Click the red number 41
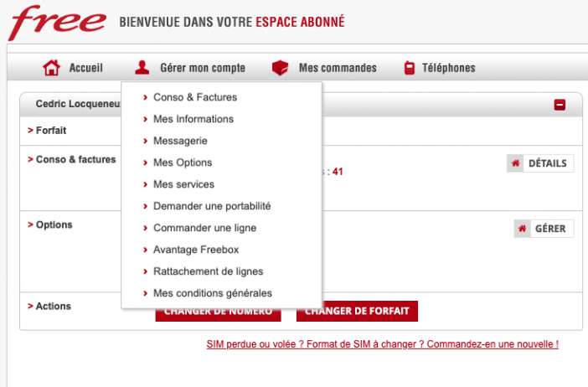The width and height of the screenshot is (588, 387). tap(338, 172)
